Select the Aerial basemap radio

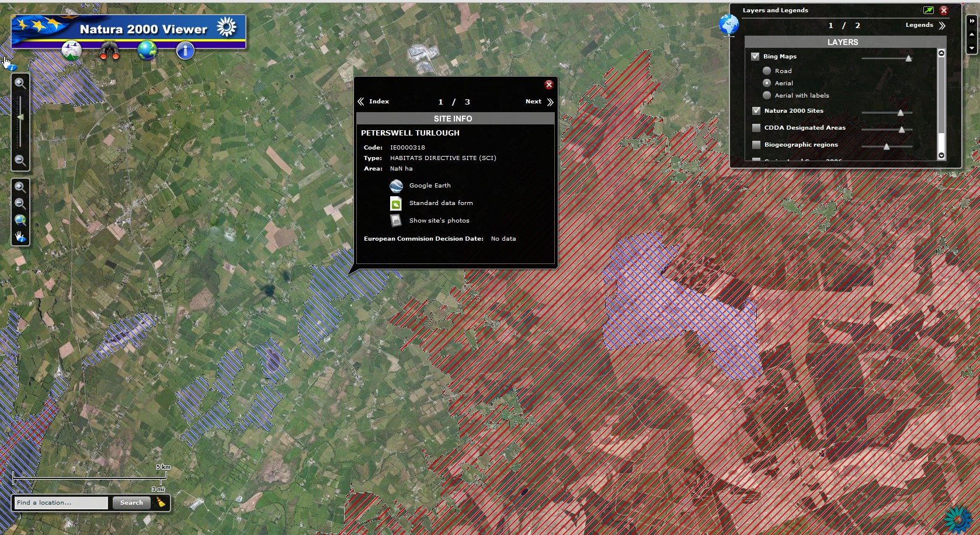click(767, 83)
